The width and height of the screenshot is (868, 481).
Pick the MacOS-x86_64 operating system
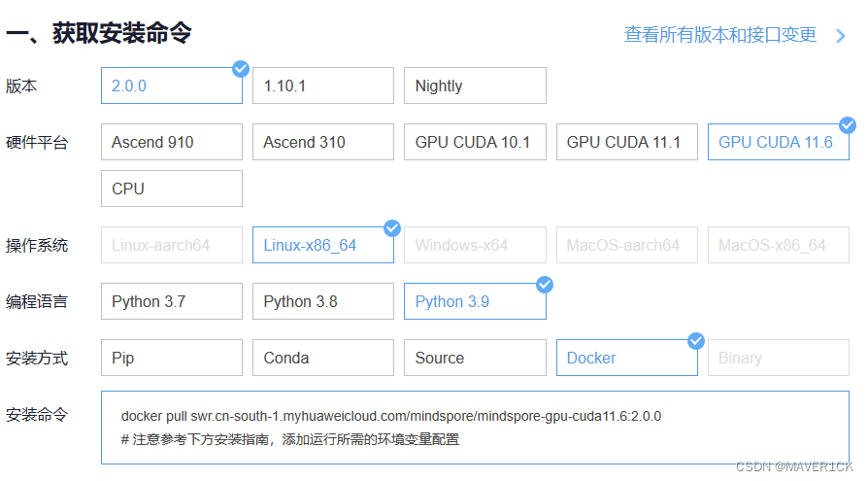[779, 245]
